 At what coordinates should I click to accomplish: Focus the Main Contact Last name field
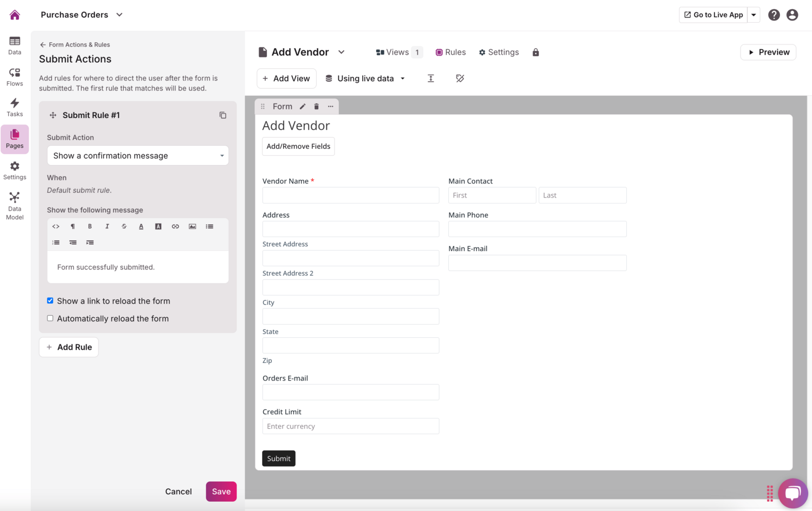(x=582, y=195)
